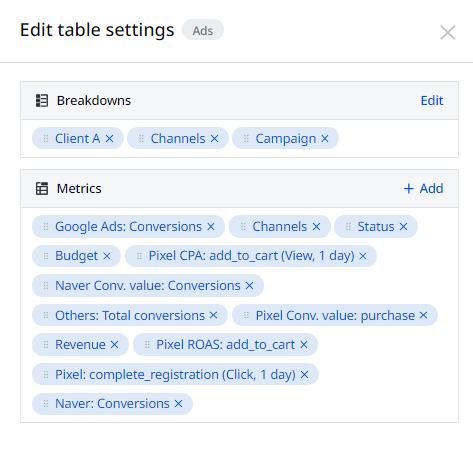473x456 pixels.
Task: Select the Revenue metric label
Action: click(80, 345)
